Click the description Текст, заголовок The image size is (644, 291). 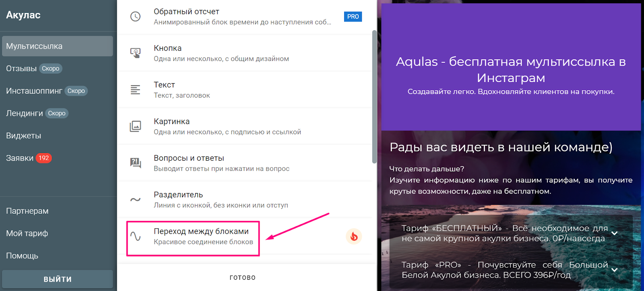(182, 95)
